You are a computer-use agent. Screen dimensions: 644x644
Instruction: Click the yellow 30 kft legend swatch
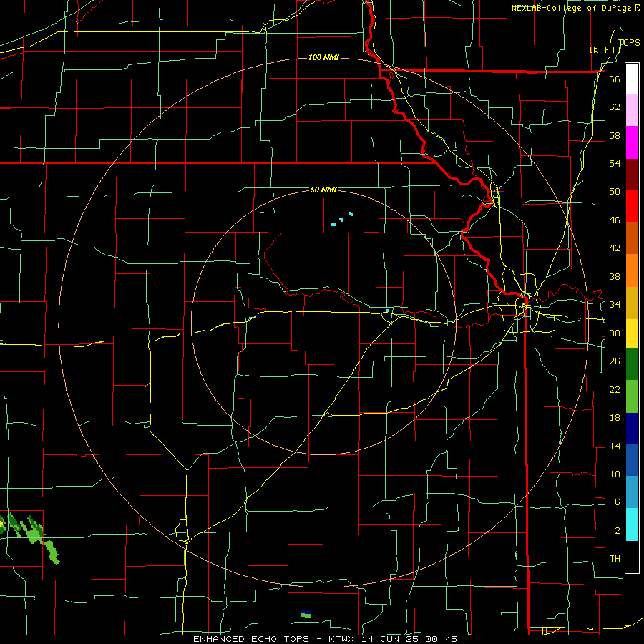[632, 333]
